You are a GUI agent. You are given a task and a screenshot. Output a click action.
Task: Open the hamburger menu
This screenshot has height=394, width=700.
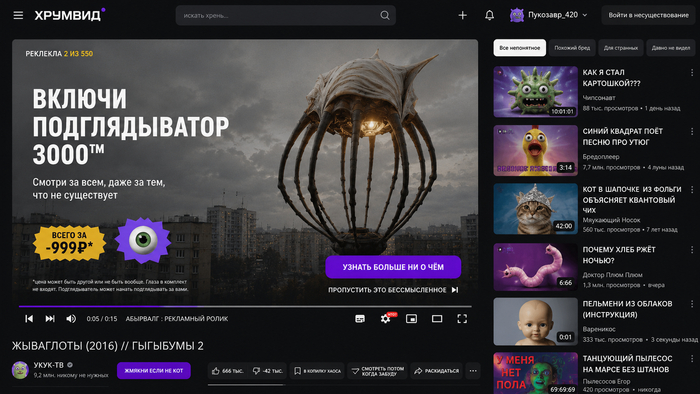point(18,16)
